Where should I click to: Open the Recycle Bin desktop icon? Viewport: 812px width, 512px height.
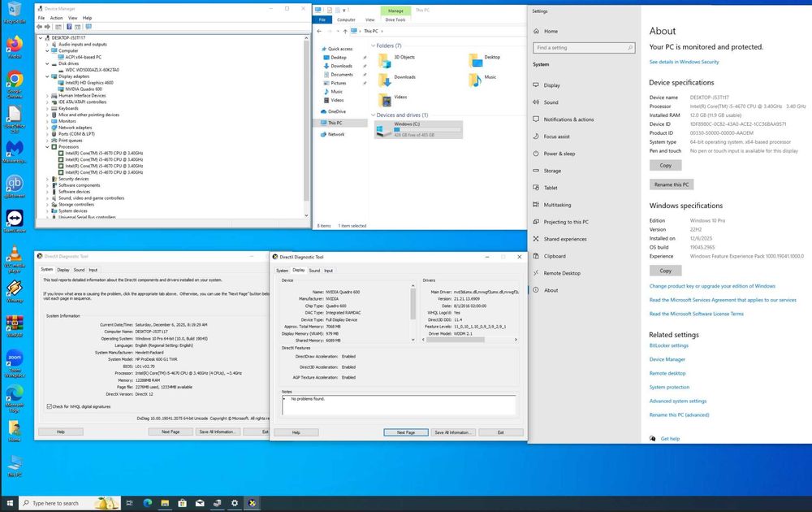pos(15,11)
